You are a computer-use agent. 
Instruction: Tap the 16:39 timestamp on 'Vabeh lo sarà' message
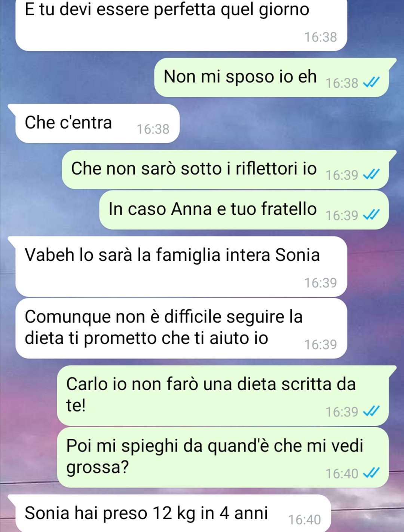321,283
